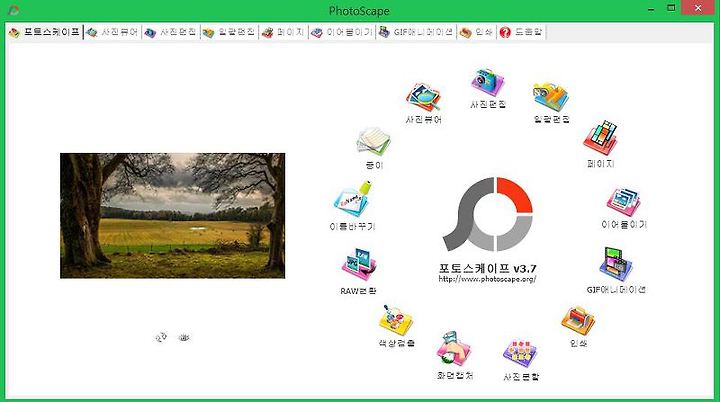Open 사진분할 (Splitter) circle icon
The width and height of the screenshot is (720, 402).
[520, 354]
